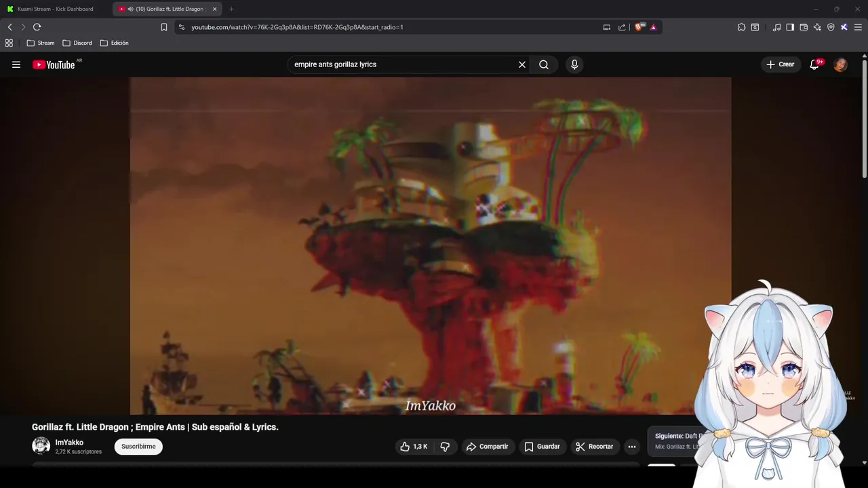Open the YouTube hamburger guide menu
Screen dimensions: 868x488
click(16, 64)
